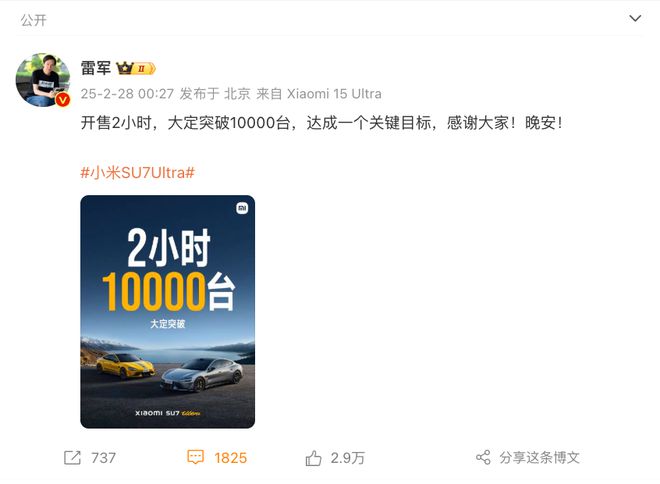The image size is (660, 484).
Task: Click the 737 repost count
Action: tap(104, 458)
